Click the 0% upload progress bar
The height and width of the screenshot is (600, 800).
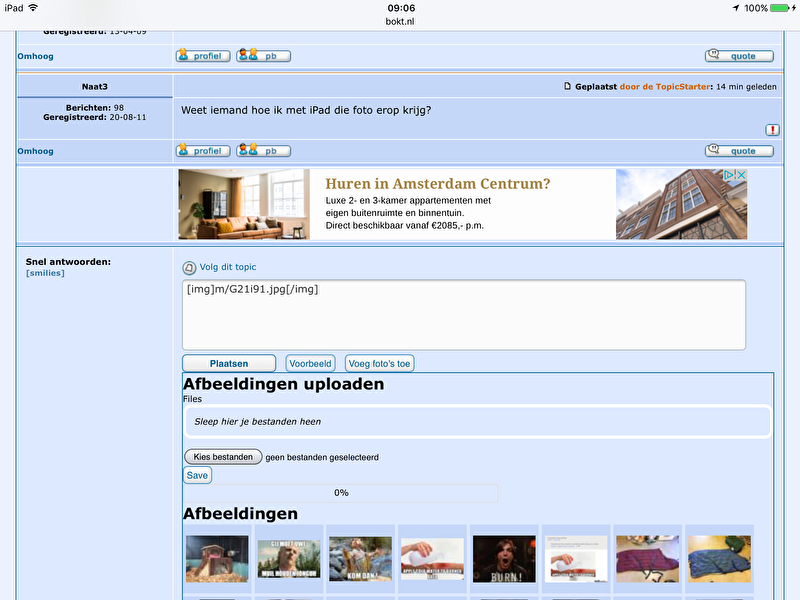pyautogui.click(x=341, y=492)
